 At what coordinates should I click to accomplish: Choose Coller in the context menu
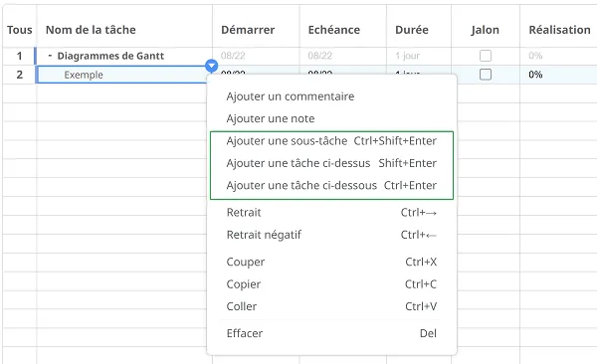click(x=331, y=306)
